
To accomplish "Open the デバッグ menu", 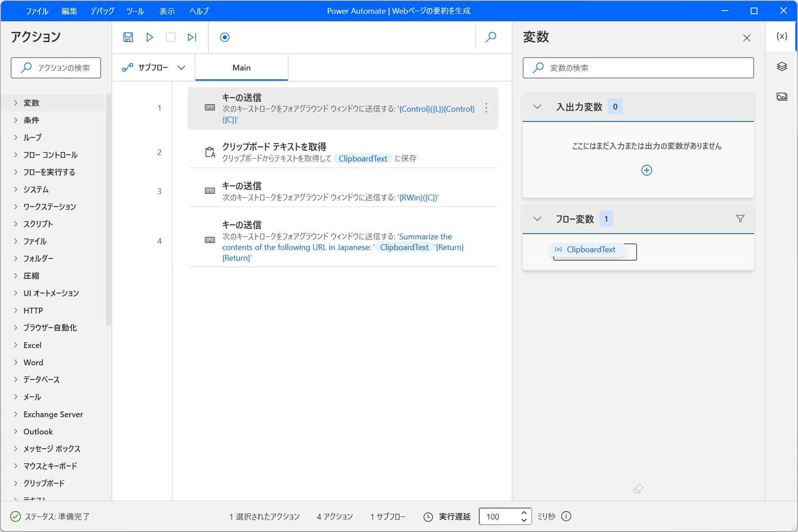I will [102, 11].
